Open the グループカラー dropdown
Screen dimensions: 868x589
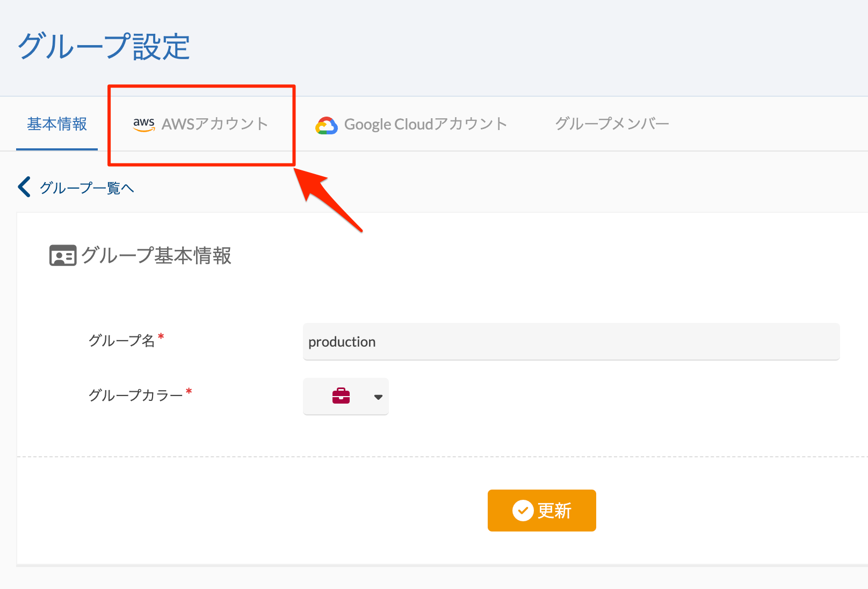(346, 397)
